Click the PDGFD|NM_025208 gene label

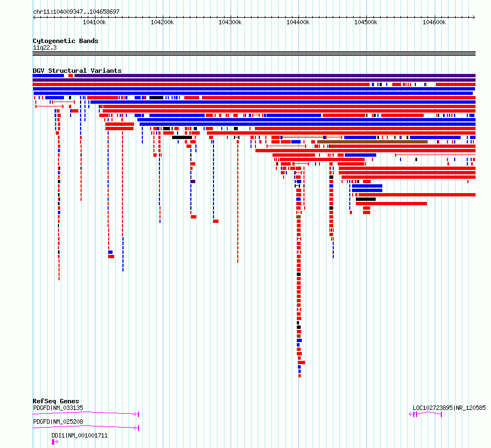point(58,422)
